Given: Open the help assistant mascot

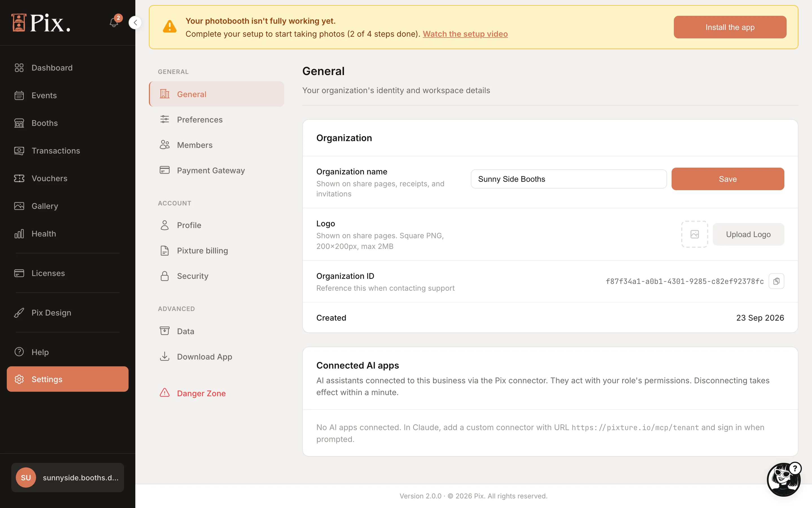Looking at the screenshot, I should [x=784, y=479].
